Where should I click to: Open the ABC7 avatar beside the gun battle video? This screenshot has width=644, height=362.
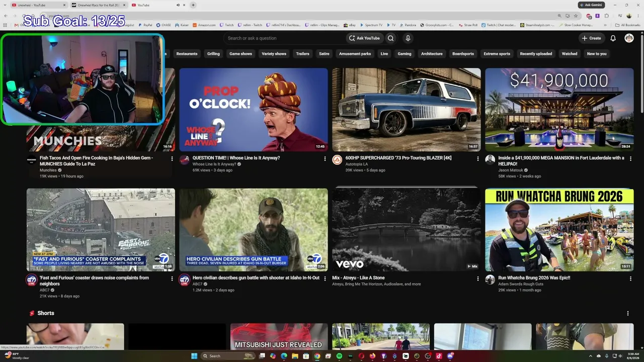coord(184,280)
